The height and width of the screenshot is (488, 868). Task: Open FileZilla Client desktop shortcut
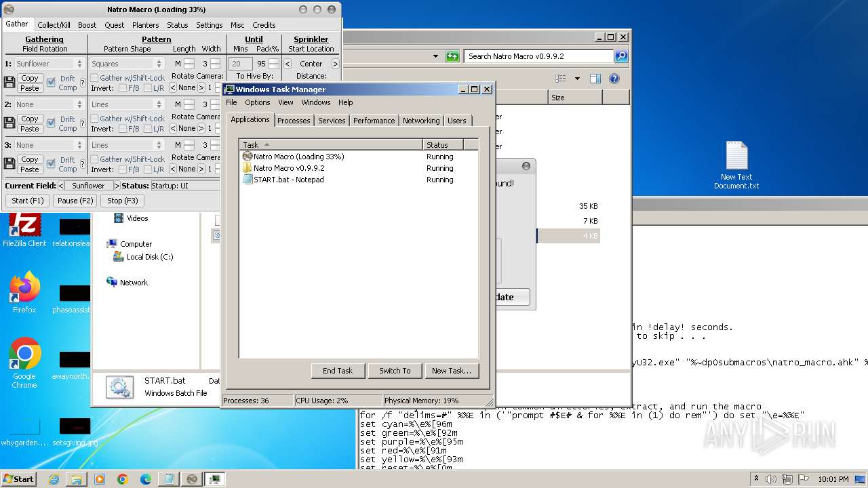pyautogui.click(x=24, y=230)
